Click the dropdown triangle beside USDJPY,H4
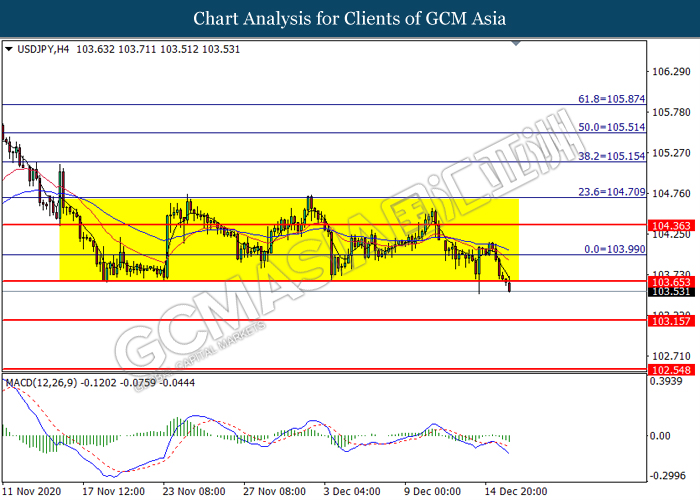Screen dimensions: 700x500 coord(8,49)
